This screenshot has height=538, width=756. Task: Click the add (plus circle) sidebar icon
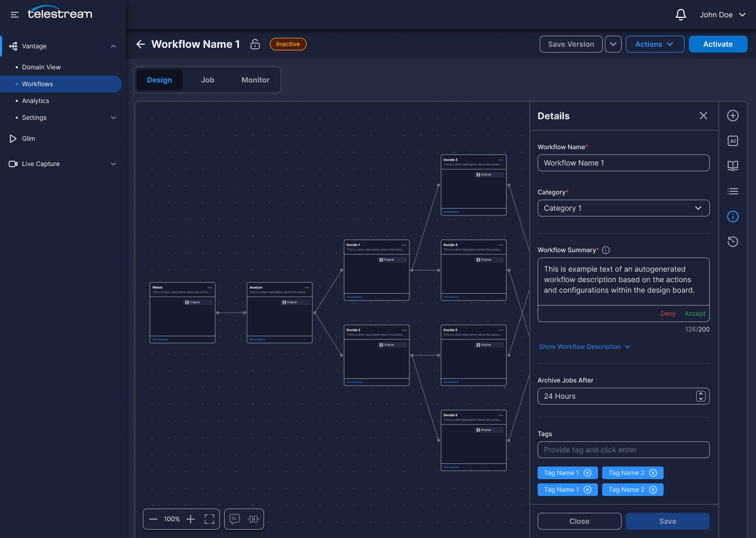click(x=733, y=116)
